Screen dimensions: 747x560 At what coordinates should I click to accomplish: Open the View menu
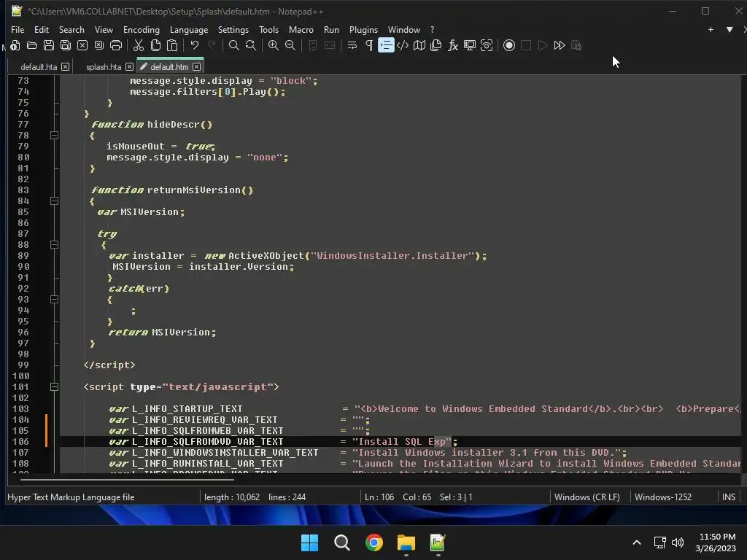coord(104,29)
